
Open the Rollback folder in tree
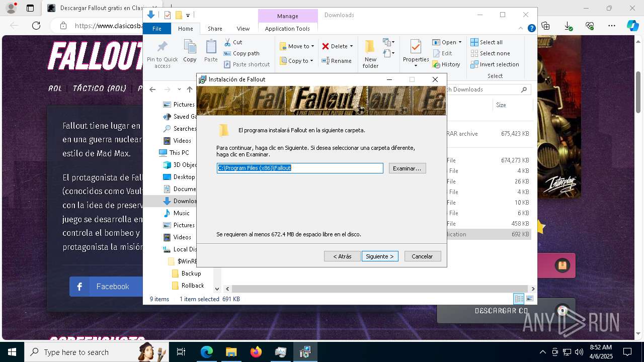point(188,286)
